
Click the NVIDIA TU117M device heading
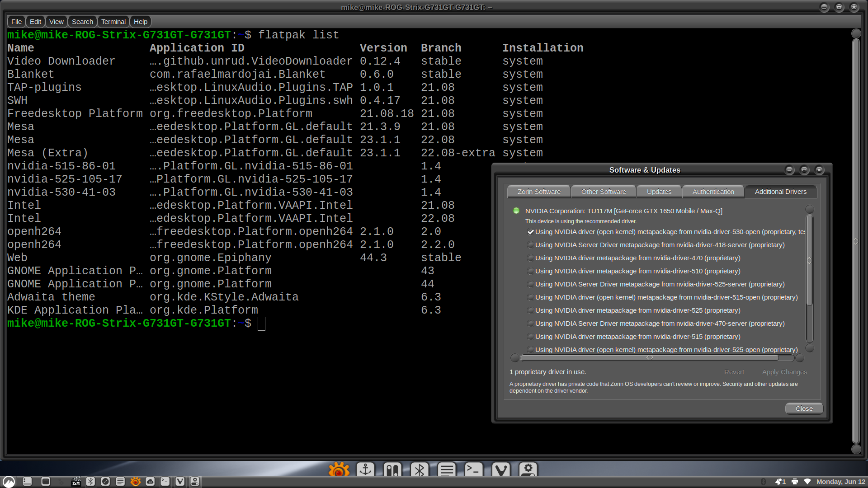624,211
